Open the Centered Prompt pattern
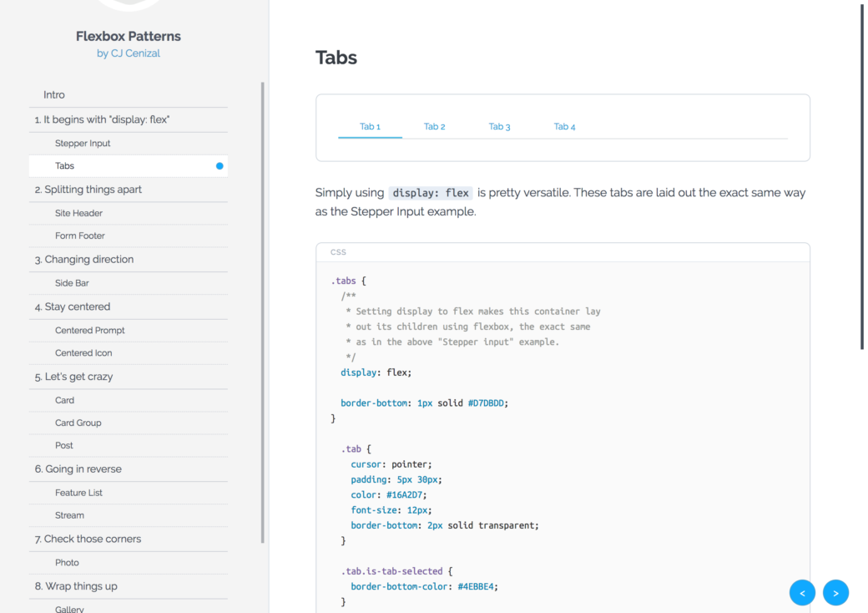This screenshot has height=613, width=868. pos(89,330)
